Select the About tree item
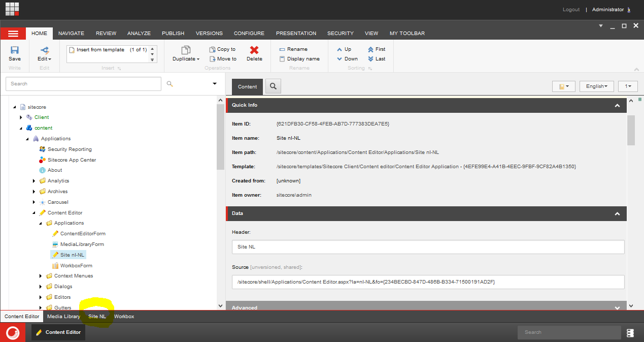 click(x=51, y=170)
